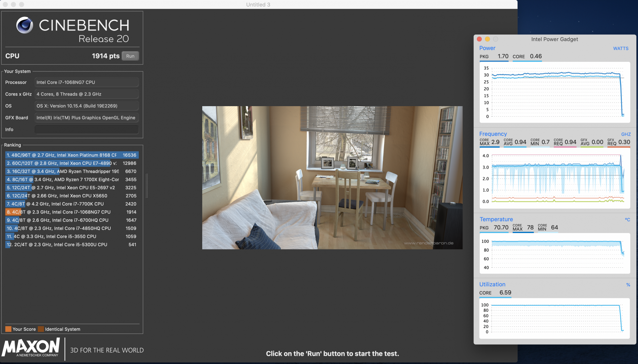638x364 pixels.
Task: Select the AMD Ryzen Threadripper ranking row
Action: click(x=72, y=171)
